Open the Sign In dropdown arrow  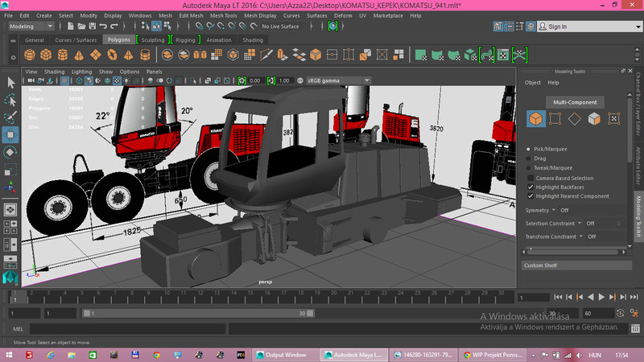pos(638,27)
